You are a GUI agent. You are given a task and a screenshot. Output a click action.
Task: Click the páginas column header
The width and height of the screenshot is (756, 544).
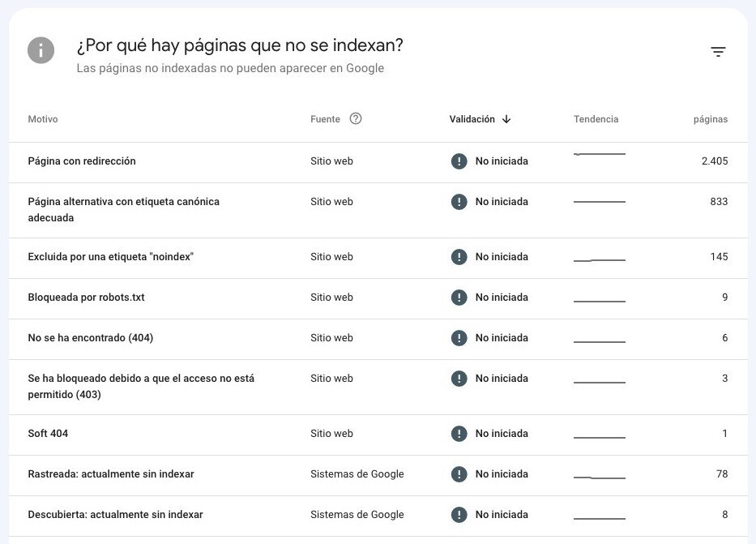(x=710, y=119)
